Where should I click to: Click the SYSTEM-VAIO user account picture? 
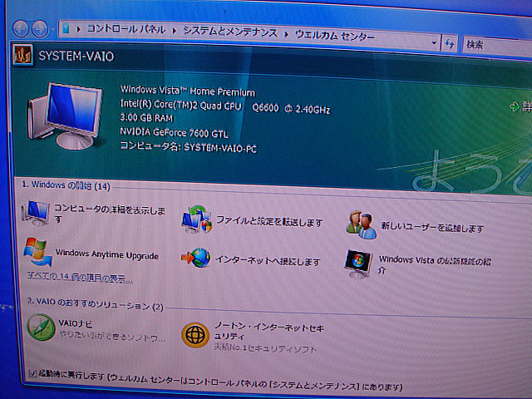pyautogui.click(x=23, y=54)
